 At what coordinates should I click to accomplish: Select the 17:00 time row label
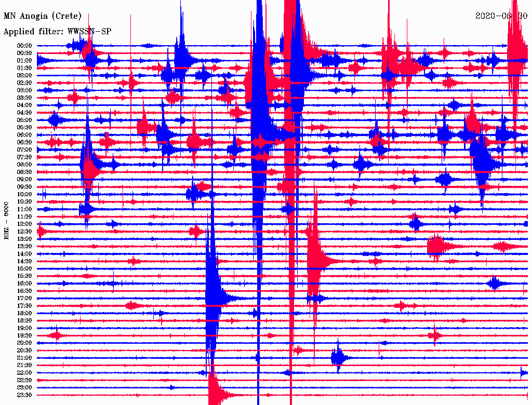tap(24, 299)
